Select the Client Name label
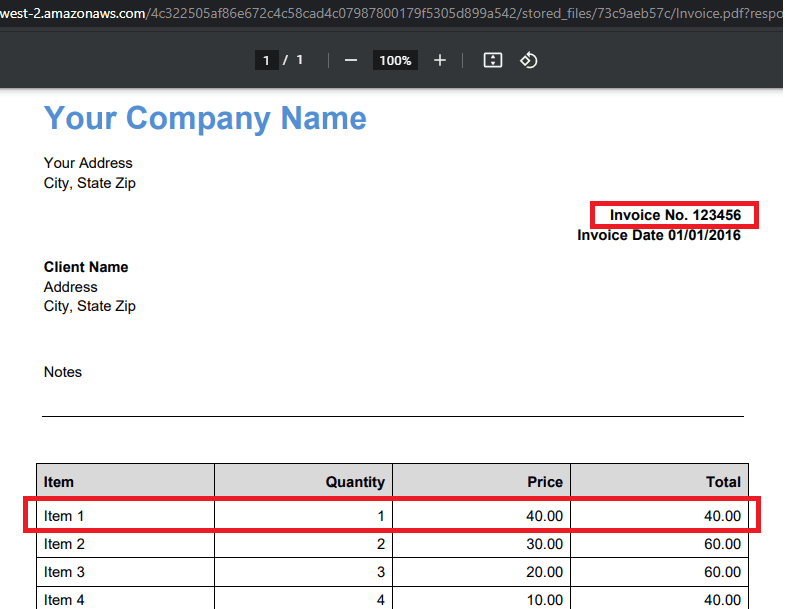 [86, 267]
